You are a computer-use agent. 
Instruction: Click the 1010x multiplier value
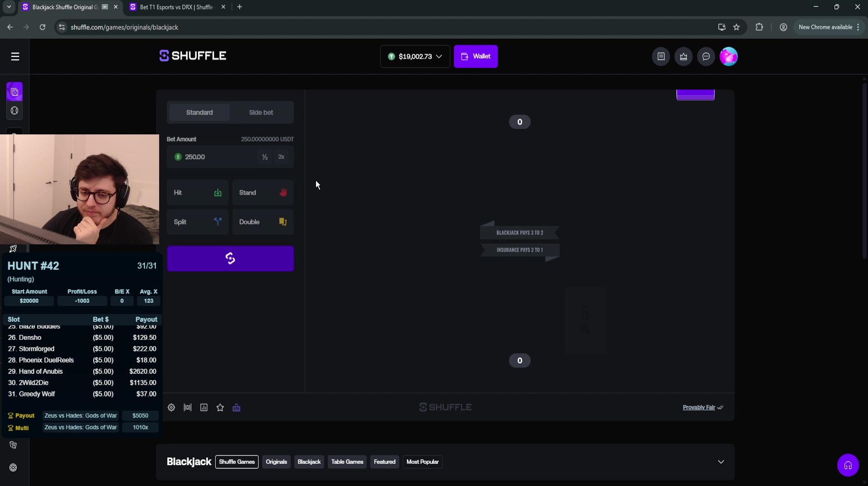point(141,428)
